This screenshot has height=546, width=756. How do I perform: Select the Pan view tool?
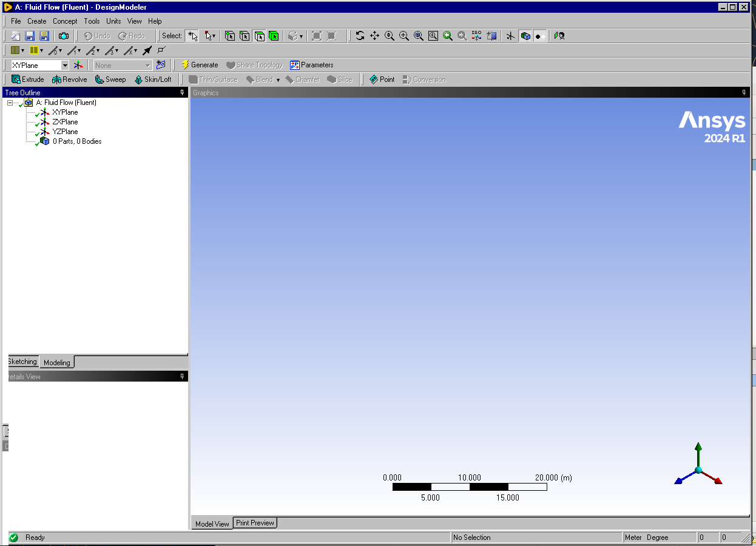tap(374, 36)
